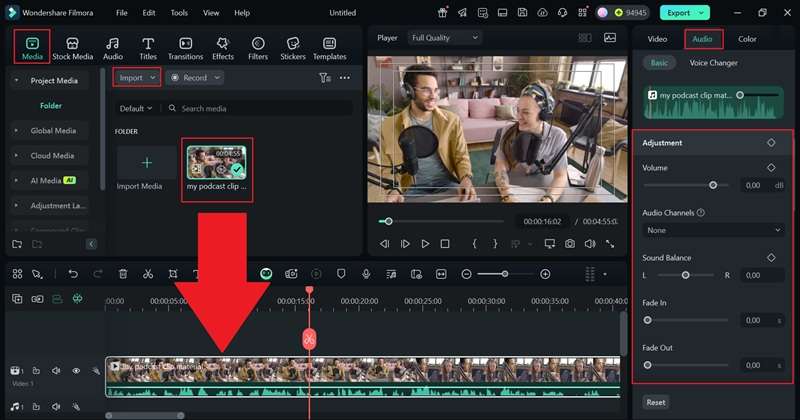Click the Volume slider handle

[713, 185]
